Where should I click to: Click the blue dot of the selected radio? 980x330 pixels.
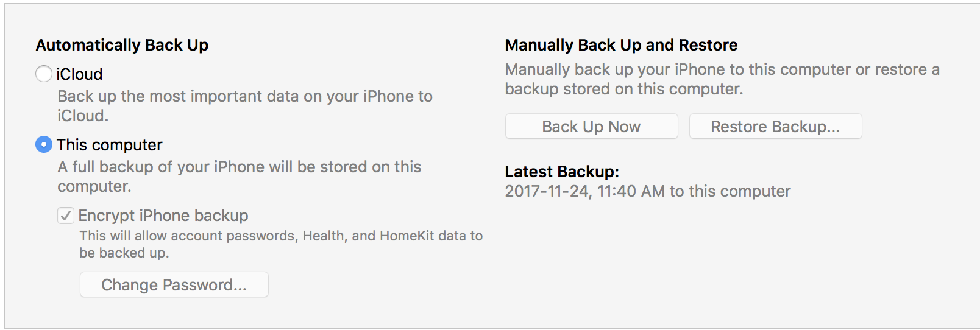tap(44, 145)
